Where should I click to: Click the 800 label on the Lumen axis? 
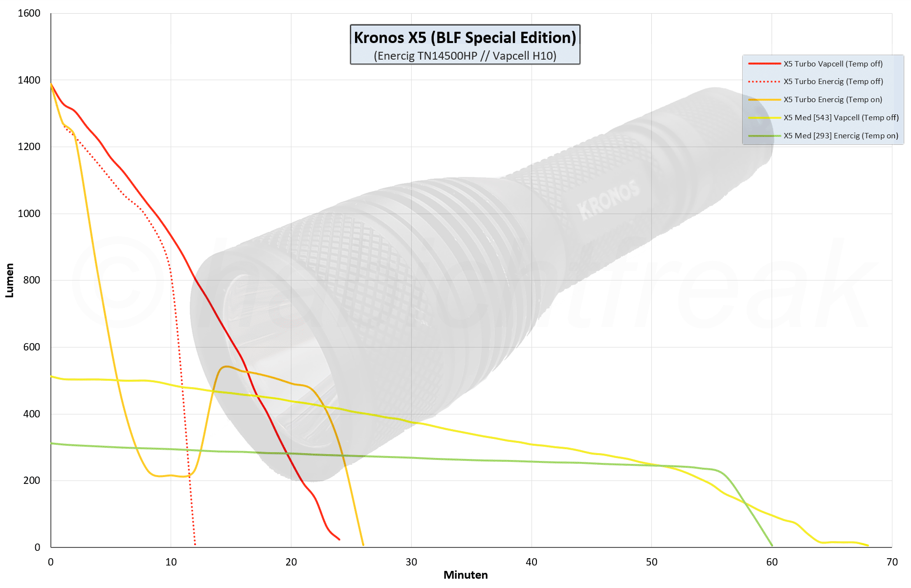click(x=32, y=281)
